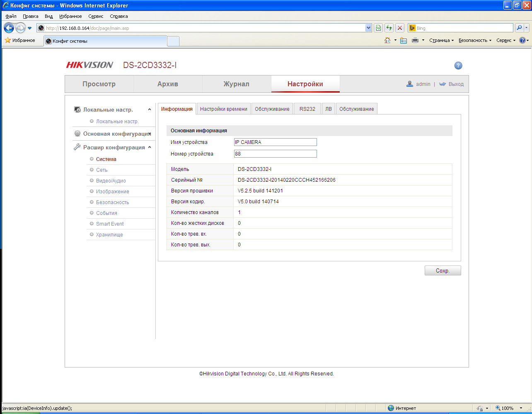Open Безопасность sidebar settings
Screen dimensions: 532x414
113,202
